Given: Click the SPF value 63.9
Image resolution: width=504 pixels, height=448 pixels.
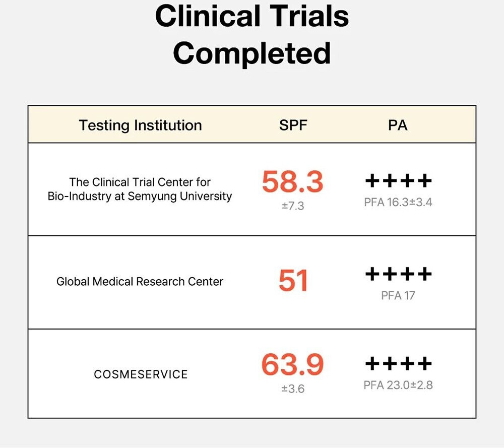Looking at the screenshot, I should click(292, 365).
